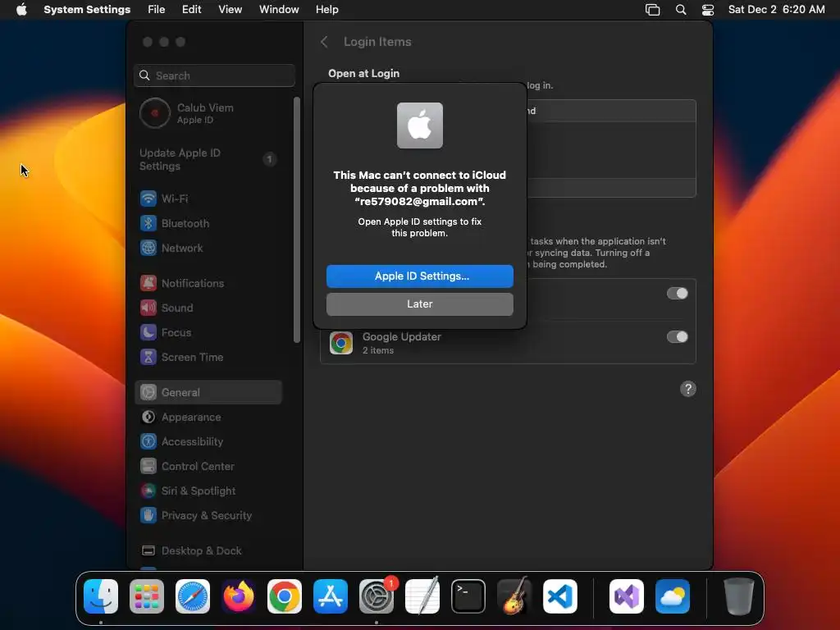Open the Trash in the Dock

pos(739,596)
